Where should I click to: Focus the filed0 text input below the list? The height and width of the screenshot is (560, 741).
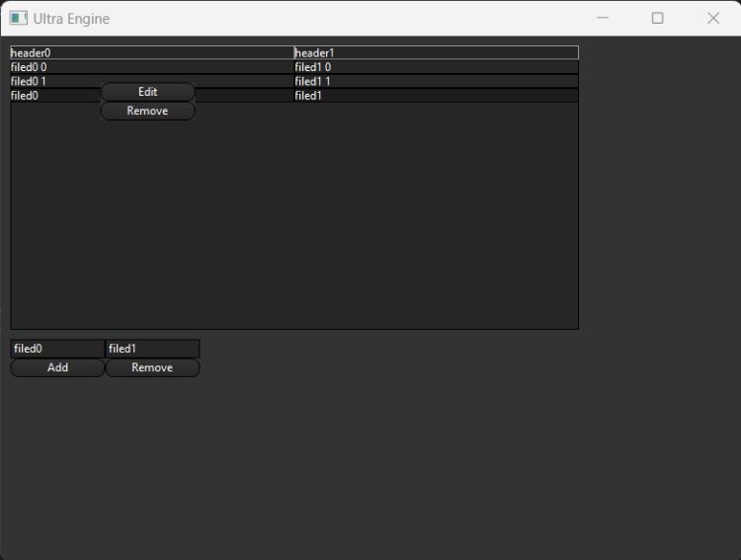(x=57, y=349)
